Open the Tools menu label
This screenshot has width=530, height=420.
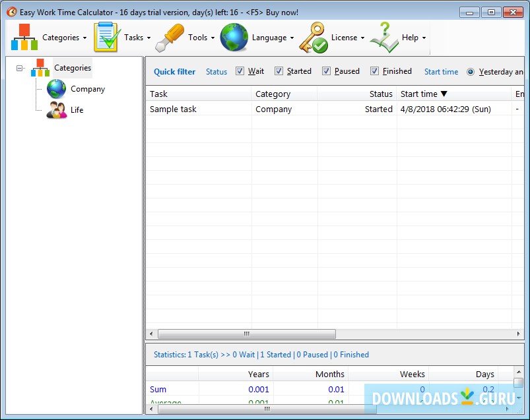[x=198, y=38]
